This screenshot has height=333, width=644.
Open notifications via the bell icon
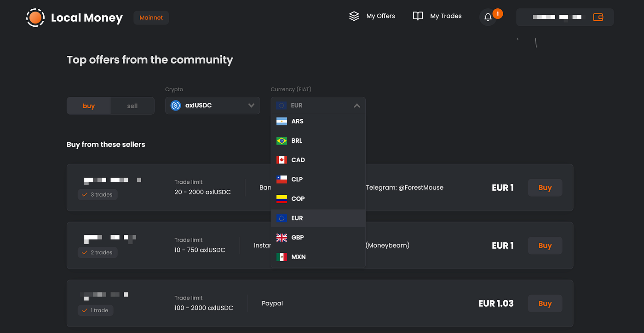click(488, 17)
